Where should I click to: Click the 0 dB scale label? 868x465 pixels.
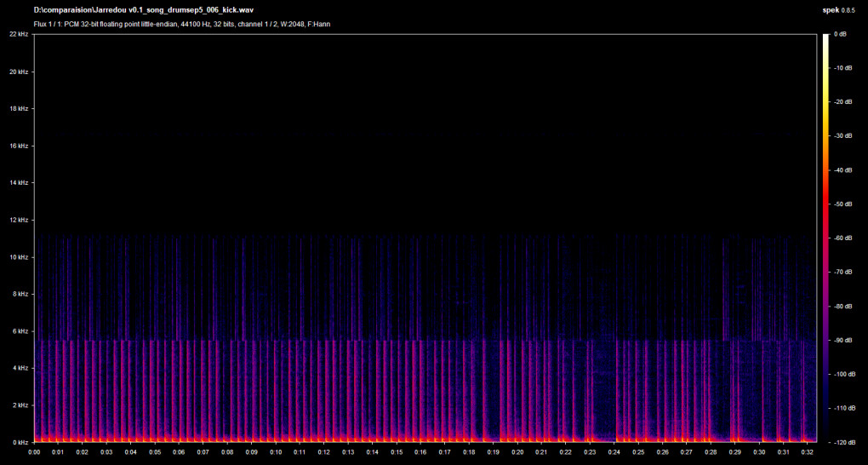coord(839,35)
